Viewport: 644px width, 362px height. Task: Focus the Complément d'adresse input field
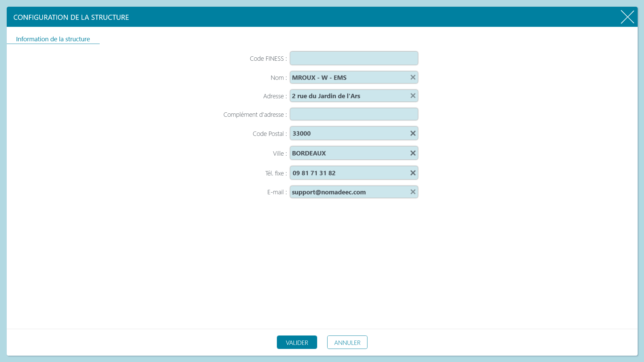354,114
